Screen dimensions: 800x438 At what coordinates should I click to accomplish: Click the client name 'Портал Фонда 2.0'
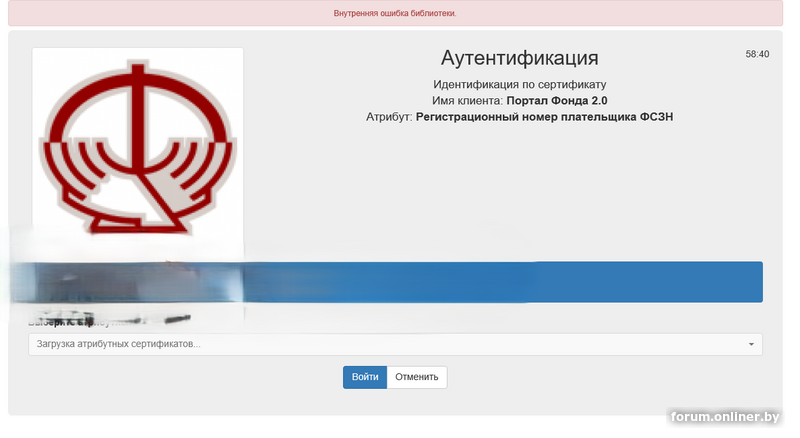pyautogui.click(x=557, y=101)
